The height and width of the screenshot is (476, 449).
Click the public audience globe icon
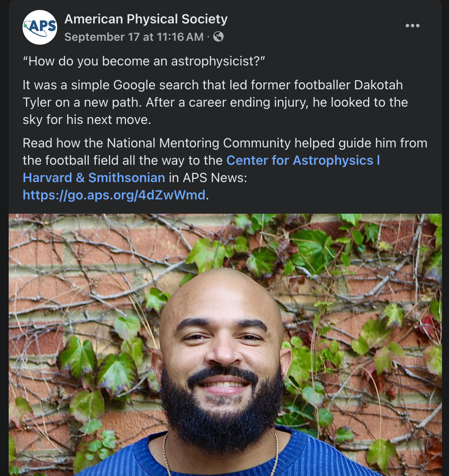(x=218, y=37)
